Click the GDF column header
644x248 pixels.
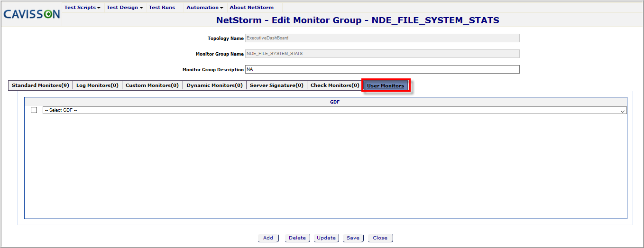(335, 102)
